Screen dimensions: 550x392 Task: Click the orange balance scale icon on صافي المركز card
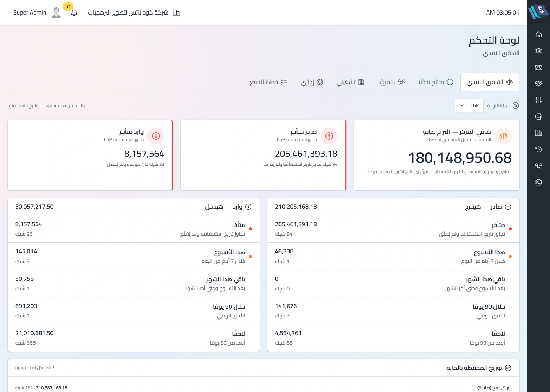(x=503, y=136)
